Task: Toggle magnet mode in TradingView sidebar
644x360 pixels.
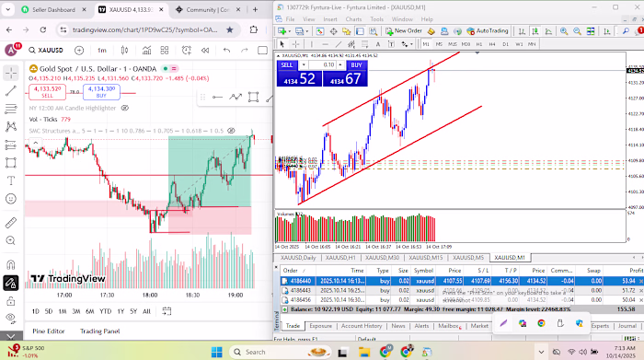Action: (x=11, y=264)
